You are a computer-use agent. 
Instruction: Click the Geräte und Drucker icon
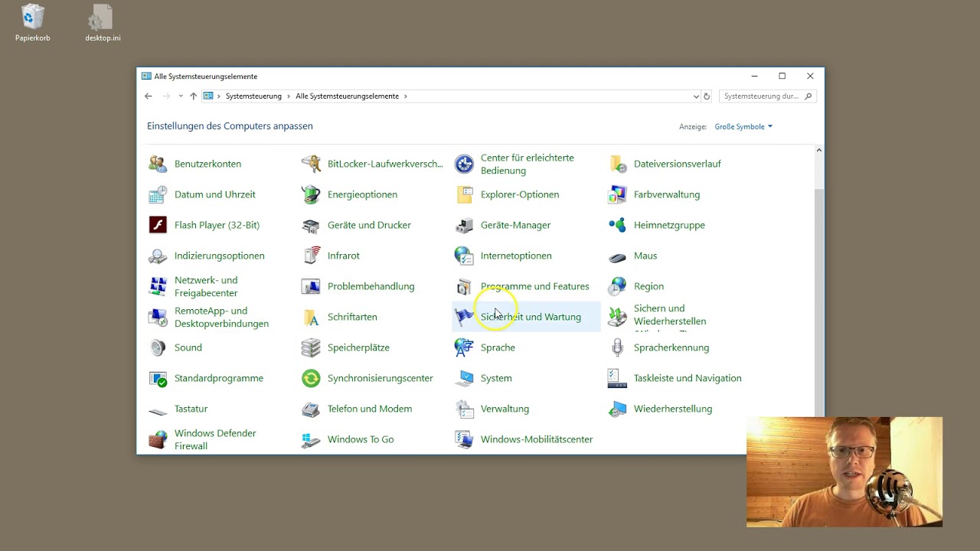[311, 225]
